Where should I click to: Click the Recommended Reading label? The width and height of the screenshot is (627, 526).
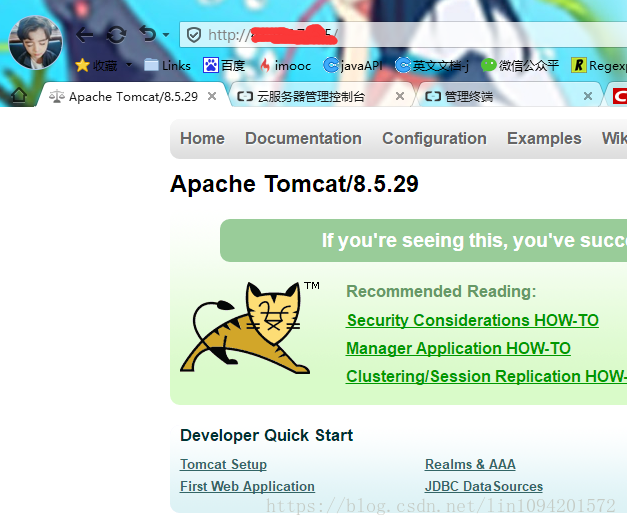441,291
